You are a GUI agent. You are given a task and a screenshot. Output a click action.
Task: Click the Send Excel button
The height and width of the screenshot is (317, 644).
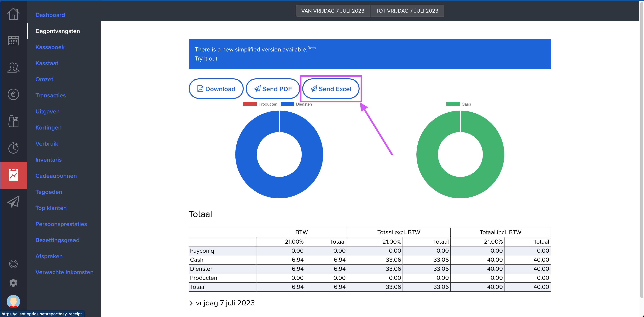point(331,89)
